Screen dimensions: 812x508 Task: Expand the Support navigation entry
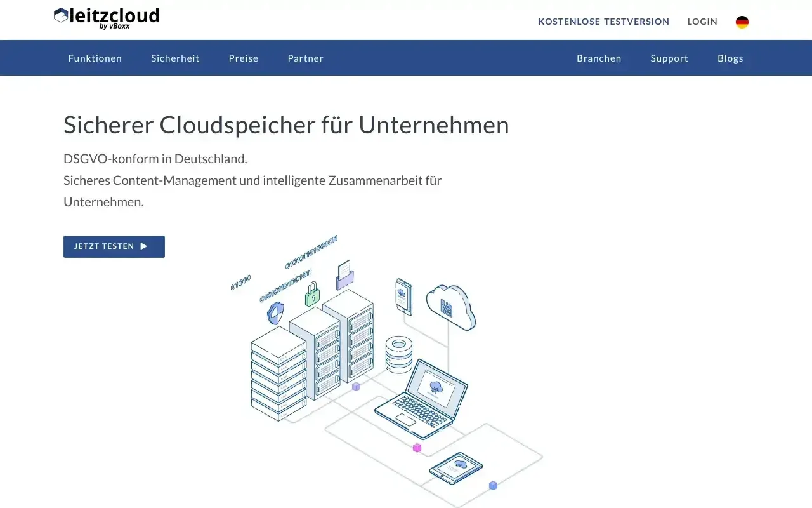coord(669,58)
